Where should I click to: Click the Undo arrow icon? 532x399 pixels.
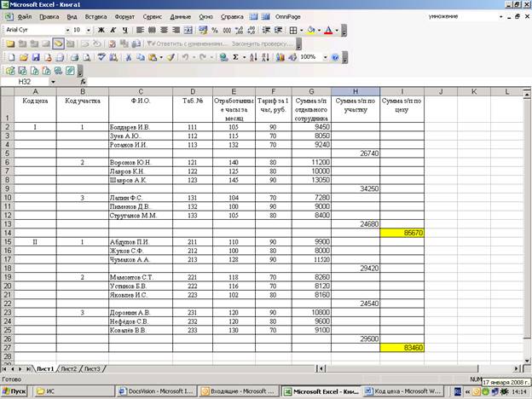coord(182,57)
